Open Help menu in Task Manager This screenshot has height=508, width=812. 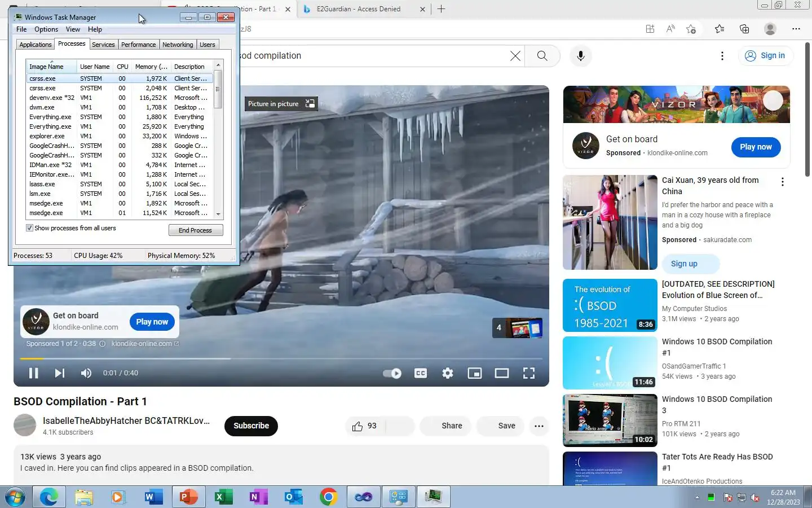pos(95,29)
